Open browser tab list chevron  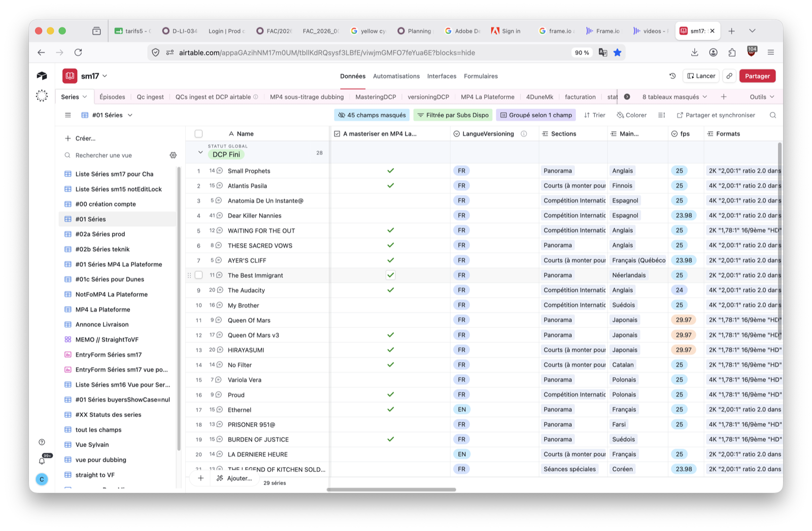click(752, 31)
